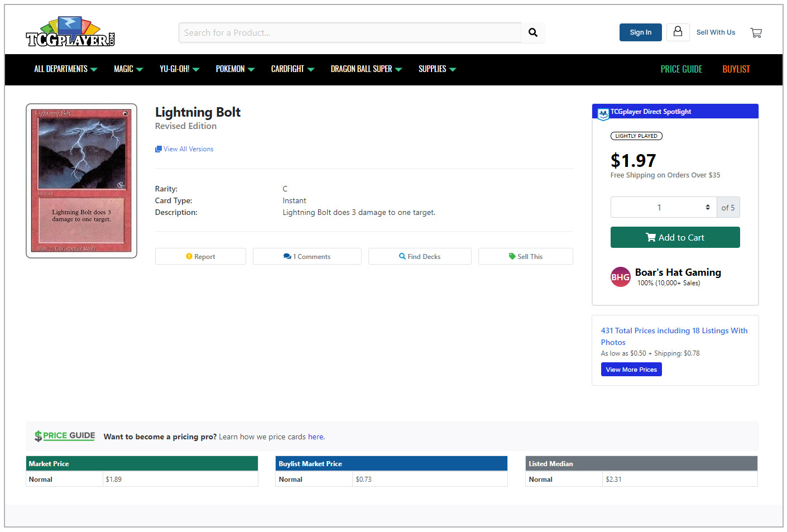The image size is (787, 532).
Task: Expand the Cardfight dropdown menu
Action: [x=292, y=69]
